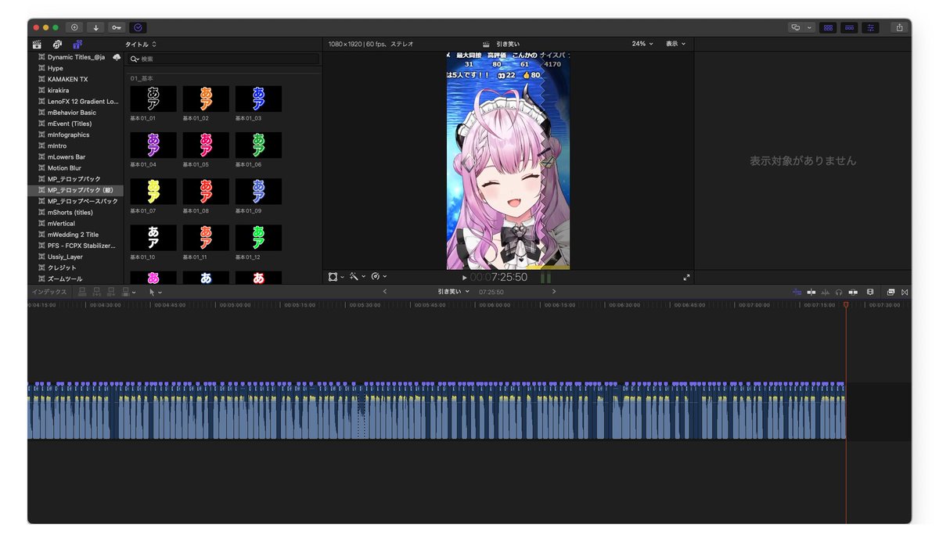Open the workspace layout dual-display button
The height and width of the screenshot is (560, 939).
pyautogui.click(x=796, y=27)
